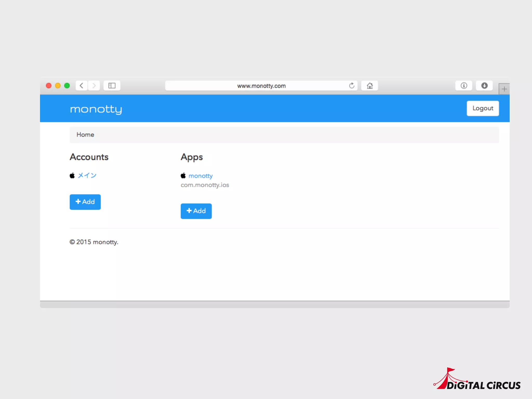Click the Apple icon next to メイン
Screen dimensions: 532x399
[x=72, y=176]
